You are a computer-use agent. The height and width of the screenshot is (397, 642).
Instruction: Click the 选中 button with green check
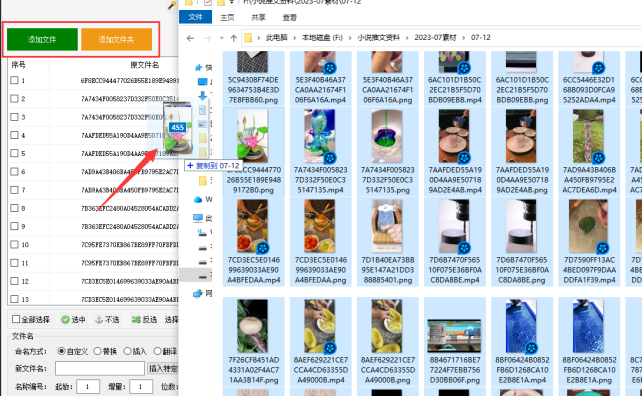[73, 320]
